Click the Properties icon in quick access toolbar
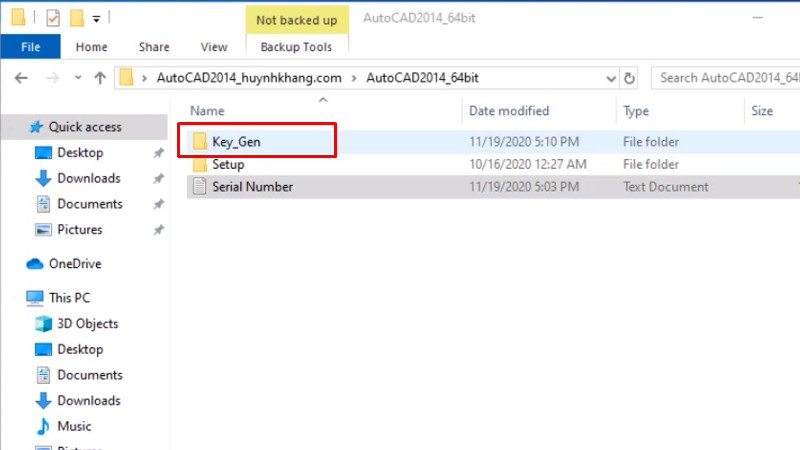The width and height of the screenshot is (800, 450). (x=54, y=17)
